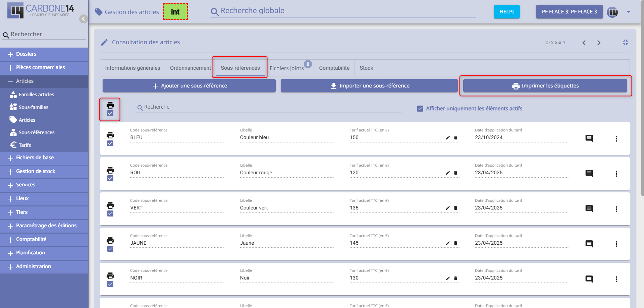Click the print icon for JAUNE row
Screen dimensions: 644x308
pyautogui.click(x=110, y=241)
